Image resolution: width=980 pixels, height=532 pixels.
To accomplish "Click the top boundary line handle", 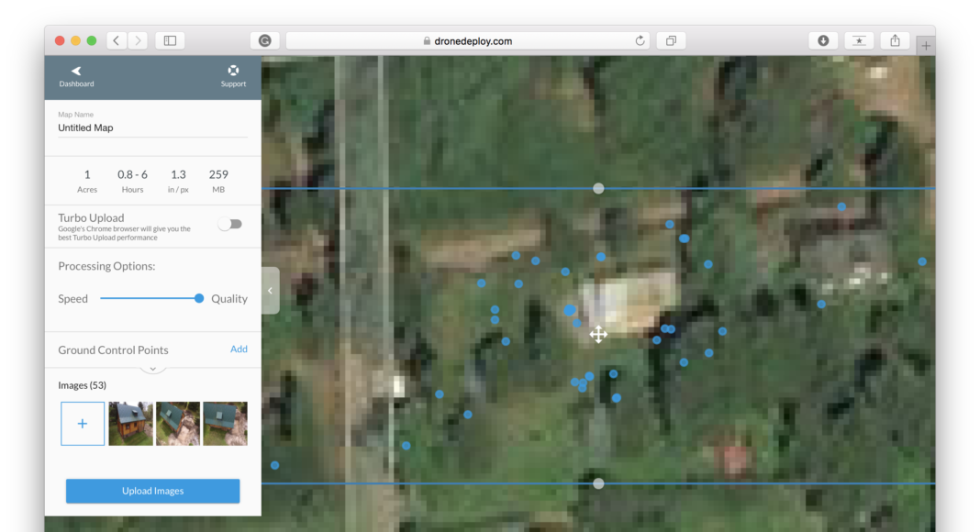I will coord(598,188).
